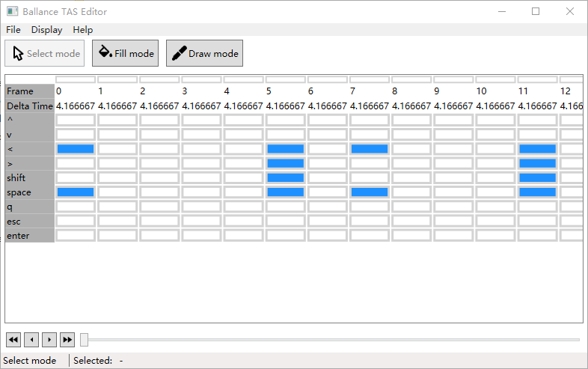Click the Ballance TAS Editor app icon

coord(13,11)
